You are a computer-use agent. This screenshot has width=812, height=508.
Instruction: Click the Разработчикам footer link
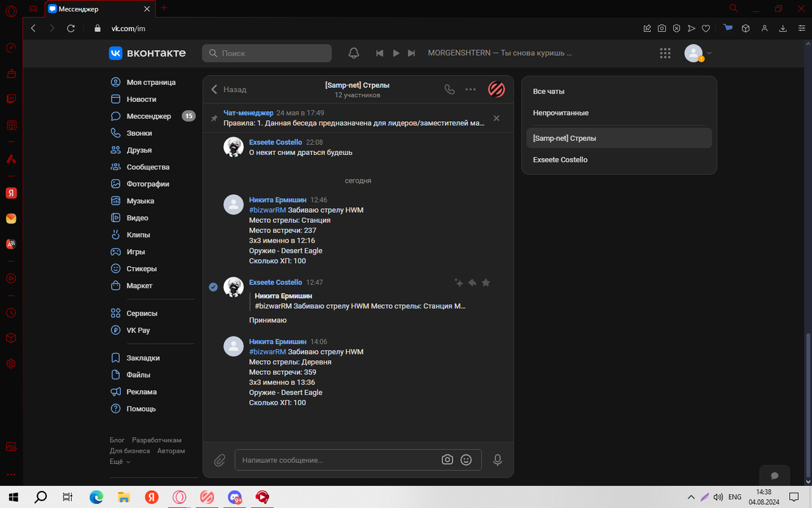pyautogui.click(x=157, y=440)
